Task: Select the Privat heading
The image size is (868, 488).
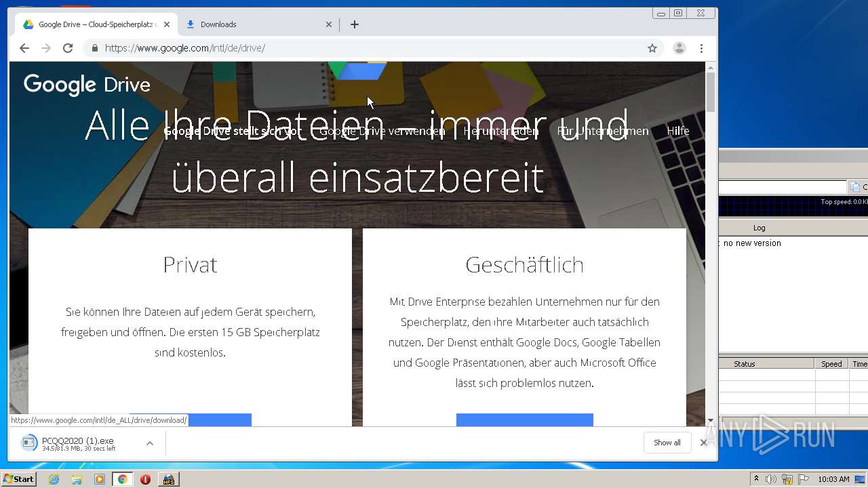Action: pyautogui.click(x=190, y=264)
